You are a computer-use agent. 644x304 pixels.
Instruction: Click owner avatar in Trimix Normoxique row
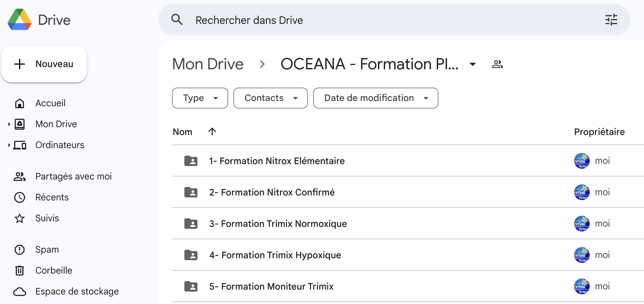[x=582, y=224]
